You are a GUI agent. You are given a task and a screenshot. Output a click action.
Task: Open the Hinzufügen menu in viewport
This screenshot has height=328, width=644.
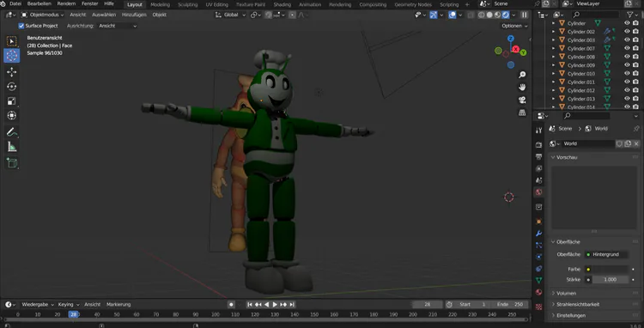click(134, 15)
